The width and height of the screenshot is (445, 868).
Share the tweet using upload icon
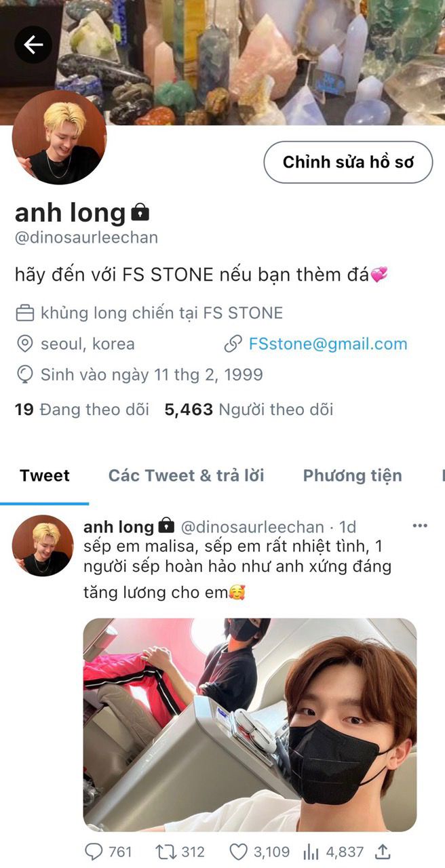click(383, 852)
